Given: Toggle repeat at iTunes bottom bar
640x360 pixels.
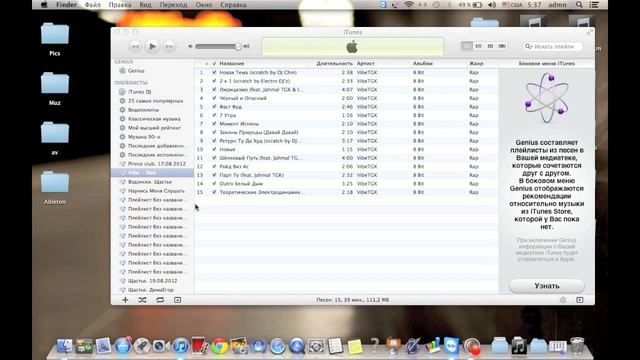Looking at the screenshot, I should (160, 300).
